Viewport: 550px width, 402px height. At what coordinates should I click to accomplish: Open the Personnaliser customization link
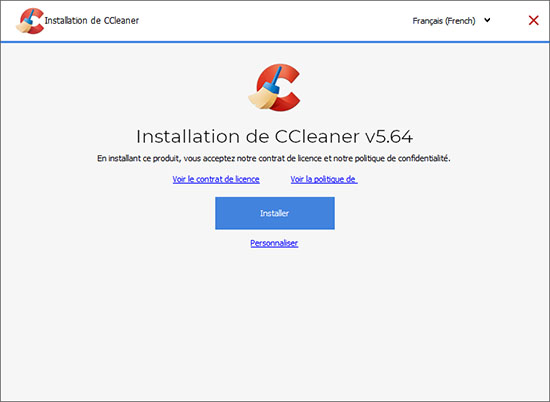click(x=274, y=243)
